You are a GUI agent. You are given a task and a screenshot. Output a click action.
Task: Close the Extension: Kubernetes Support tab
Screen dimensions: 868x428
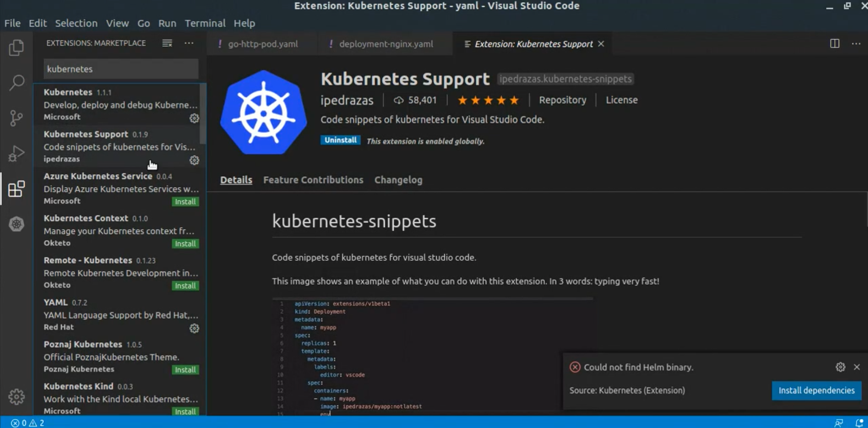tap(601, 44)
